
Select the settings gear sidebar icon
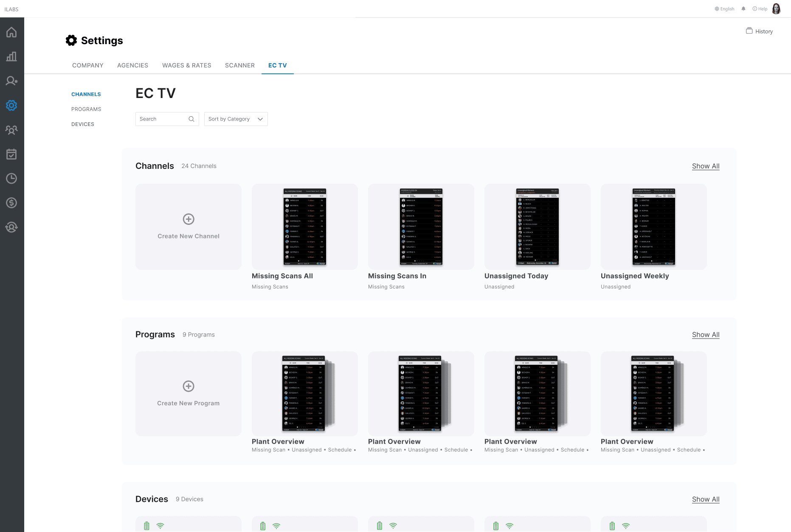tap(11, 105)
